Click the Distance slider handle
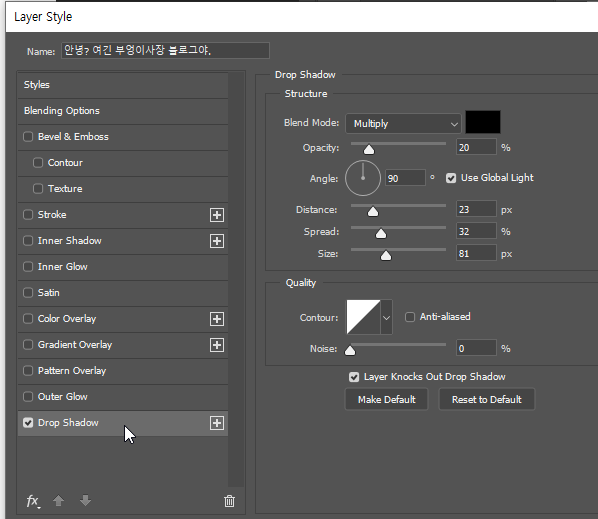The height and width of the screenshot is (519, 598). 373,212
